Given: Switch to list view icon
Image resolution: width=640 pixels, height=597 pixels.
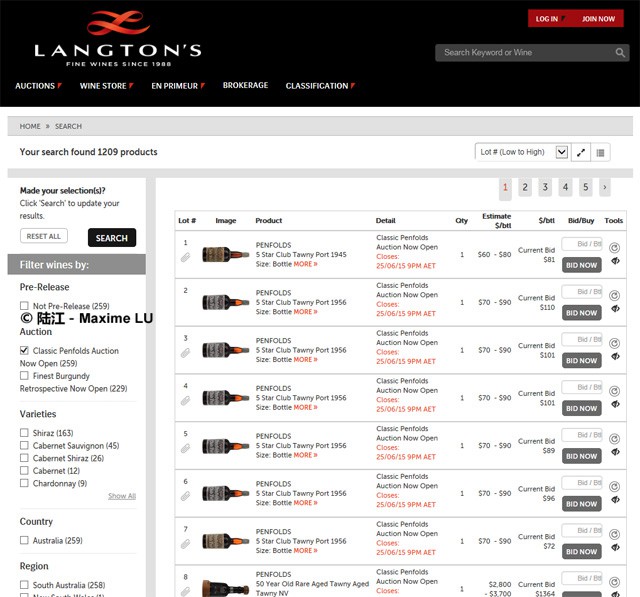Looking at the screenshot, I should (601, 152).
